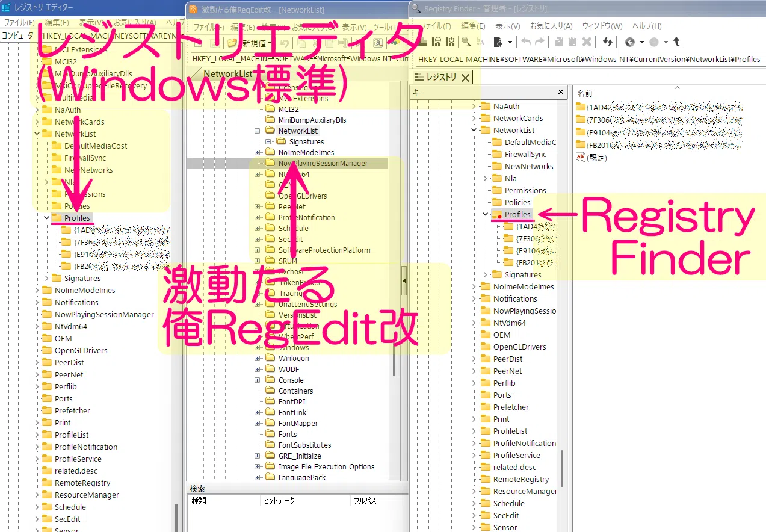Open ウィンドウ(W) menu in Registry Finder
Viewport: 766px width, 532px height.
pos(602,26)
